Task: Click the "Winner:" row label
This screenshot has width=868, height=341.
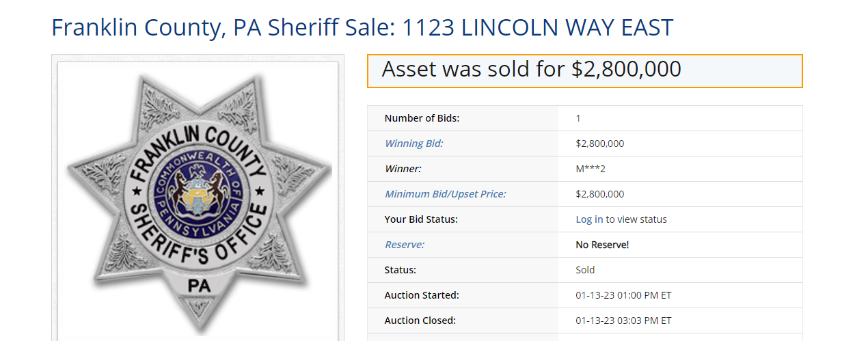Action: point(403,169)
